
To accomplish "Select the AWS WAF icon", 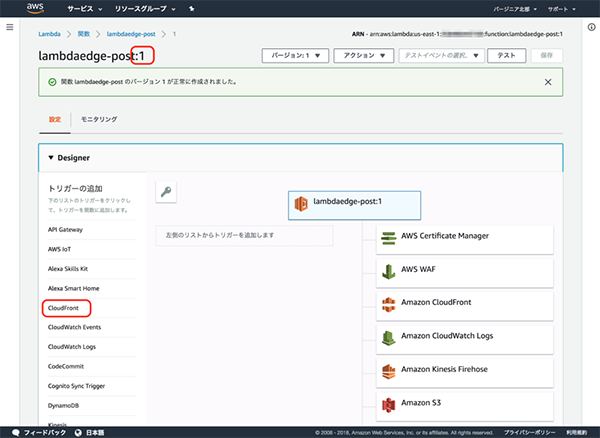I will 388,272.
